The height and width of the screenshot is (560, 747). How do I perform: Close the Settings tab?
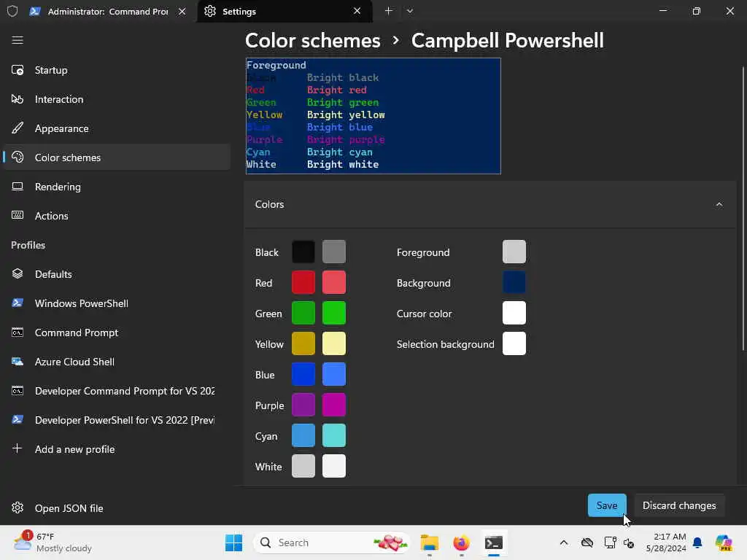click(357, 10)
